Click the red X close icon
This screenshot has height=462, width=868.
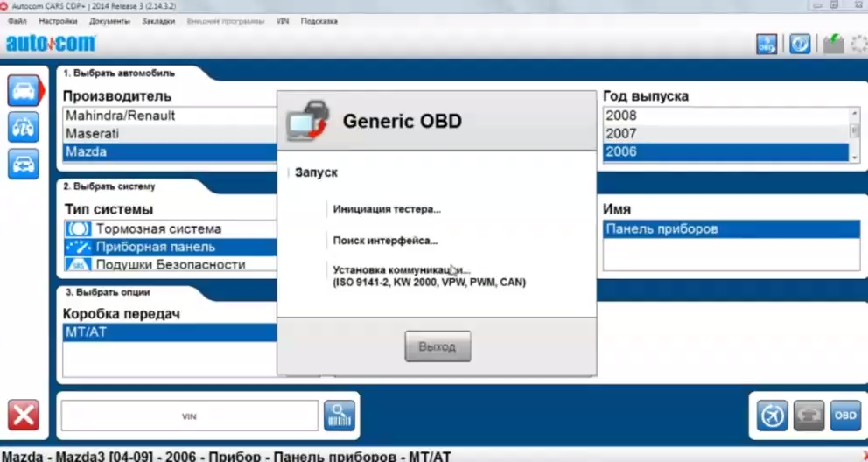(24, 415)
